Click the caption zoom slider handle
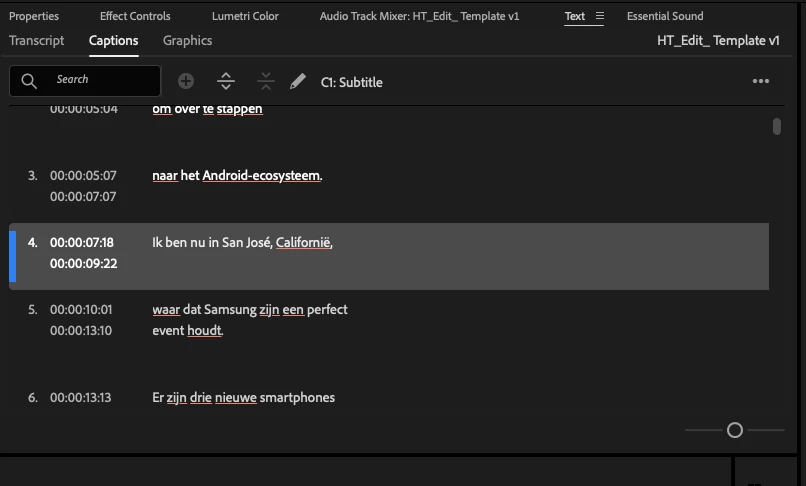The height and width of the screenshot is (486, 806). (x=735, y=430)
